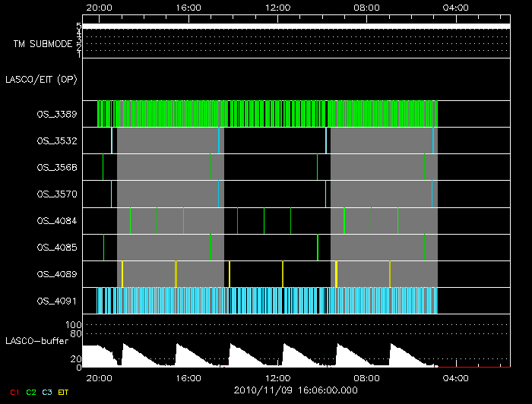Select the OS_3532 row label
Image resolution: width=532 pixels, height=404 pixels.
[x=57, y=140]
